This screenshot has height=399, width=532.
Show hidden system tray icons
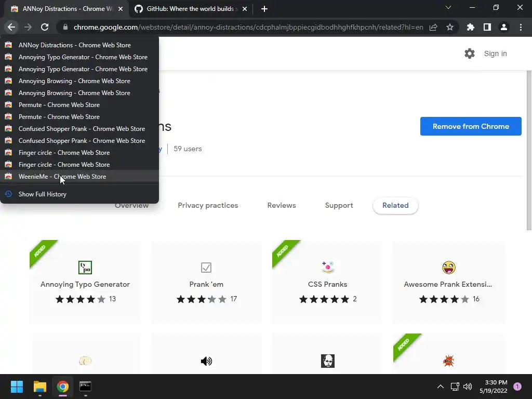[441, 387]
